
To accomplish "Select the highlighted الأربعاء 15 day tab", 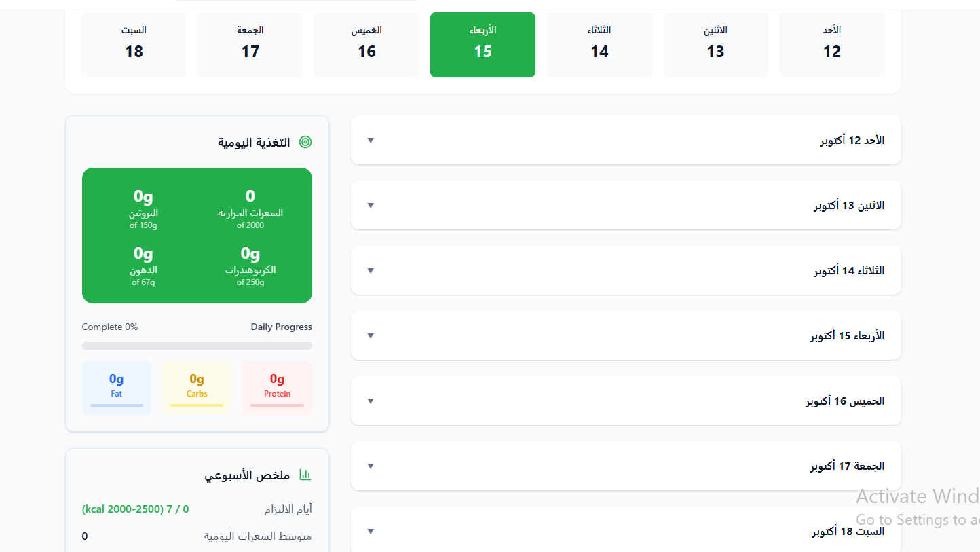I will tap(483, 44).
